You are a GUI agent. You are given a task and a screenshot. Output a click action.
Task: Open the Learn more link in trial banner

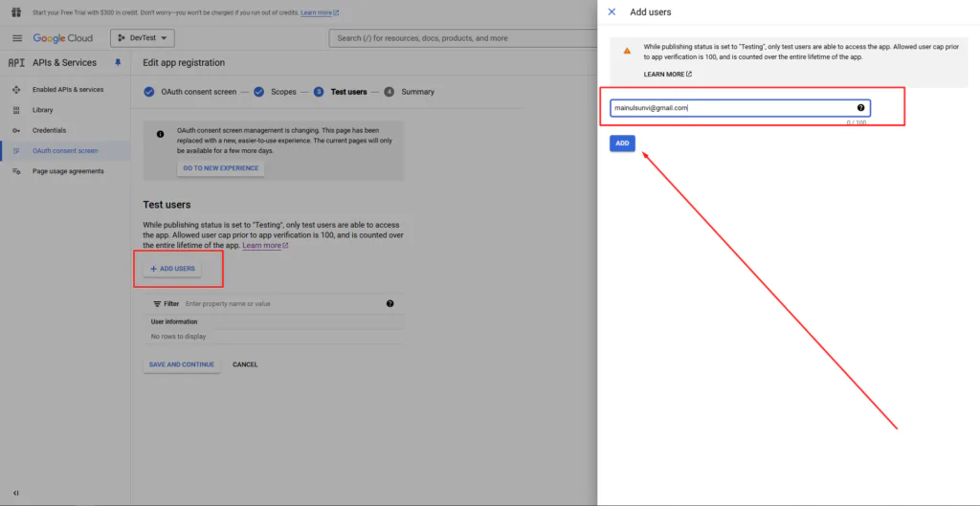tap(320, 12)
